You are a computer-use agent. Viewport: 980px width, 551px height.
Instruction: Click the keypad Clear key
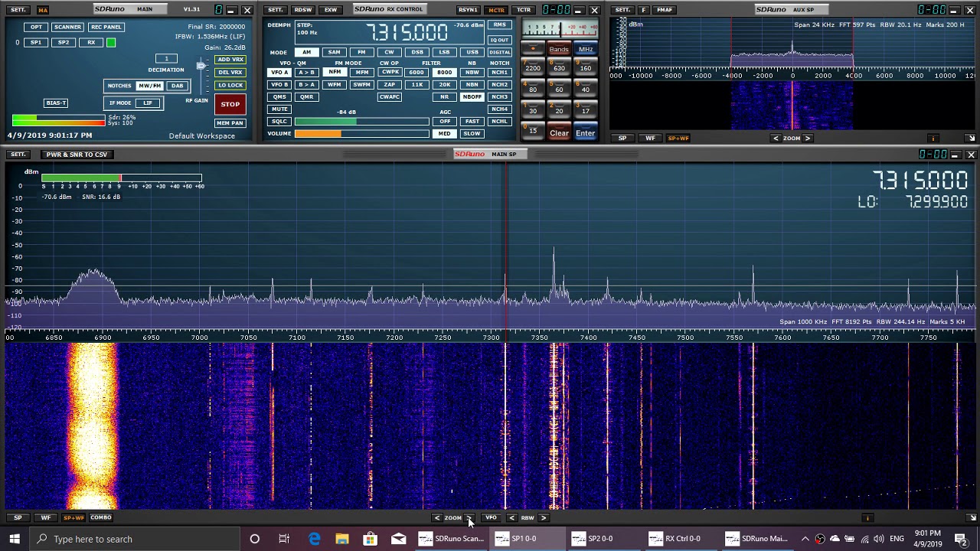coord(559,133)
